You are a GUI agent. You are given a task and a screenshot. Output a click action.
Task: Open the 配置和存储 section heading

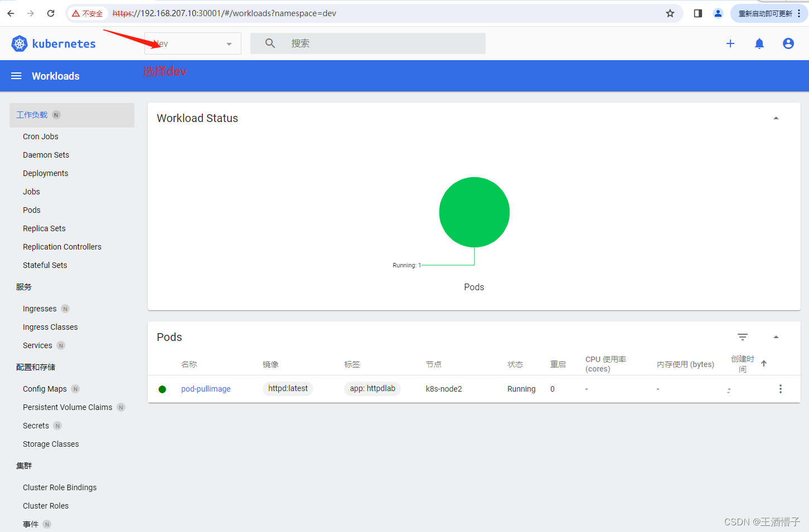[x=36, y=367]
